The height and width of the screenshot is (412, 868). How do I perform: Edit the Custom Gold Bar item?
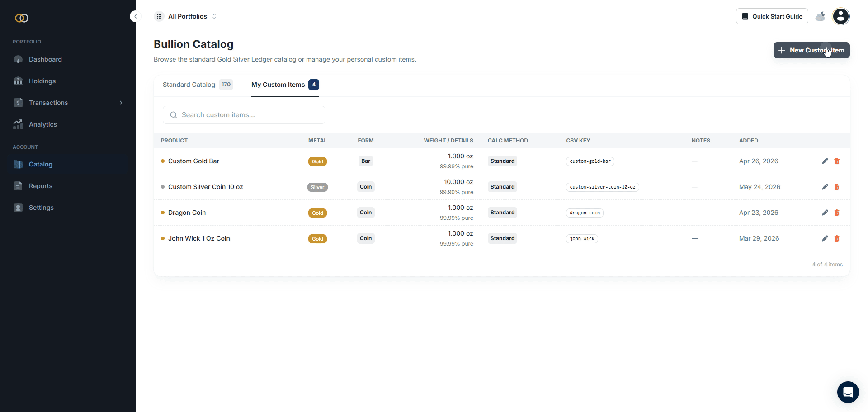click(x=825, y=161)
